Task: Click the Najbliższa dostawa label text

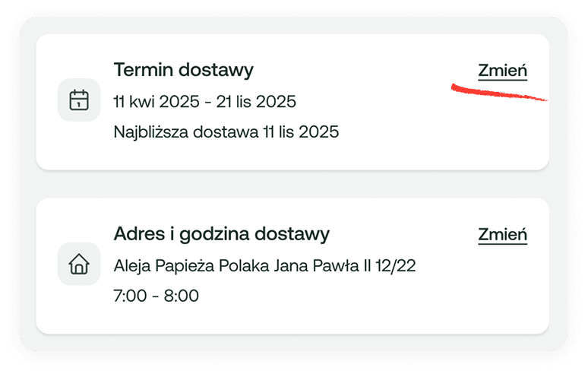Action: point(186,132)
